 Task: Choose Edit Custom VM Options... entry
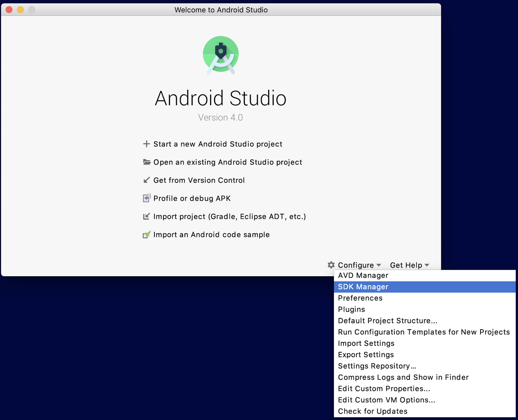click(386, 400)
